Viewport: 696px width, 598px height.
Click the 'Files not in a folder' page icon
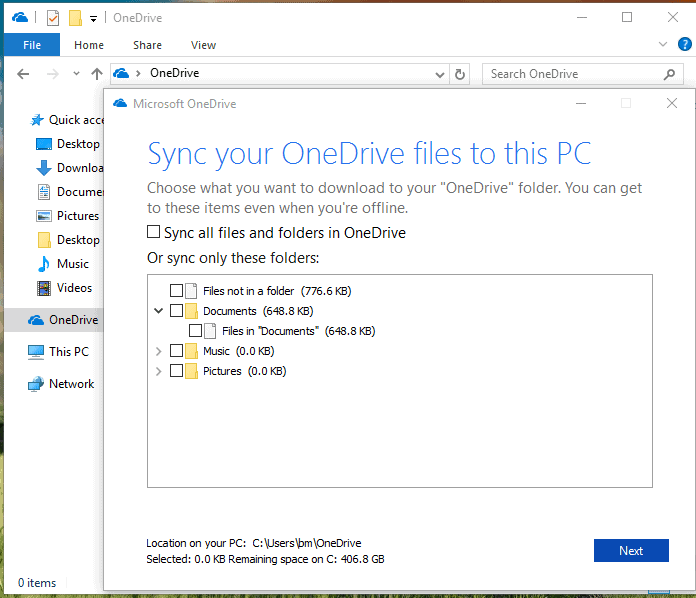pos(191,291)
